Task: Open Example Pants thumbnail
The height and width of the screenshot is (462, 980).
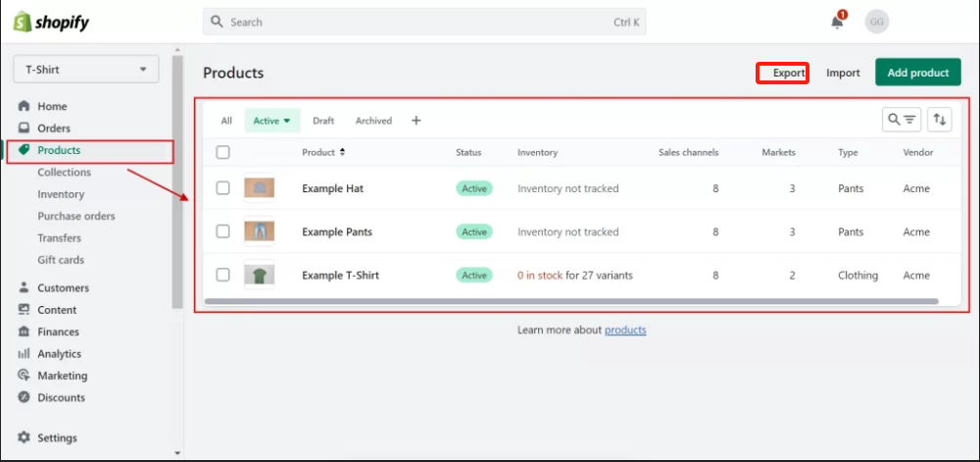Action: 260,231
